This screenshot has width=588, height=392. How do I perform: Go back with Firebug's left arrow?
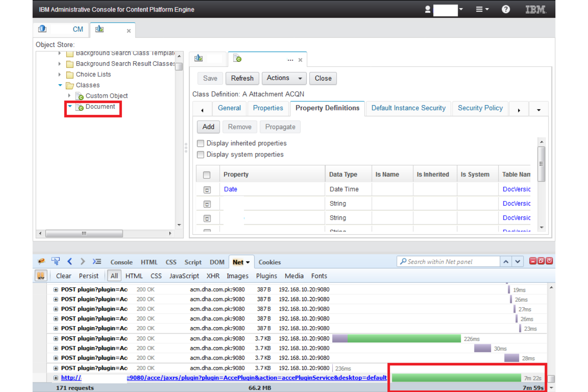pyautogui.click(x=70, y=261)
